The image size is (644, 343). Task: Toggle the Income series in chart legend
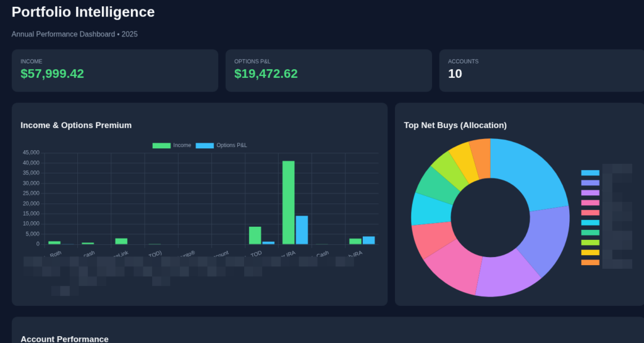click(x=171, y=145)
